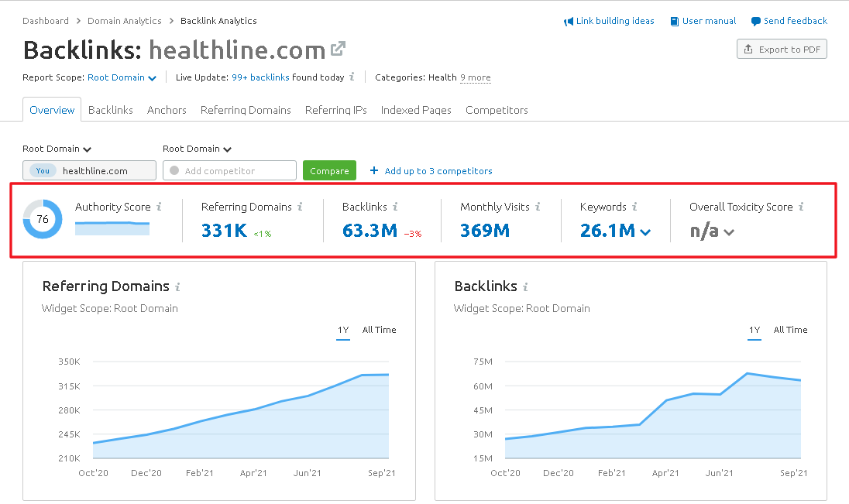This screenshot has width=849, height=504.
Task: Switch to the Anchors tab
Action: click(x=167, y=110)
